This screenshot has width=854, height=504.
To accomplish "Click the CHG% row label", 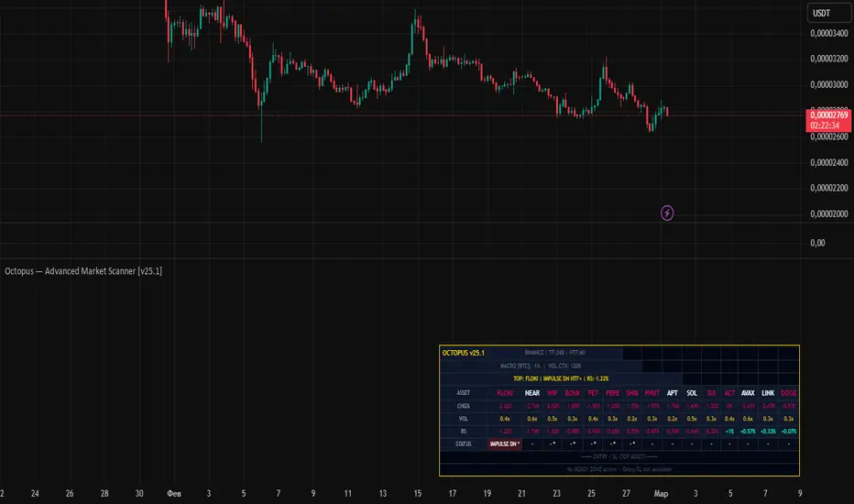I will click(x=463, y=406).
